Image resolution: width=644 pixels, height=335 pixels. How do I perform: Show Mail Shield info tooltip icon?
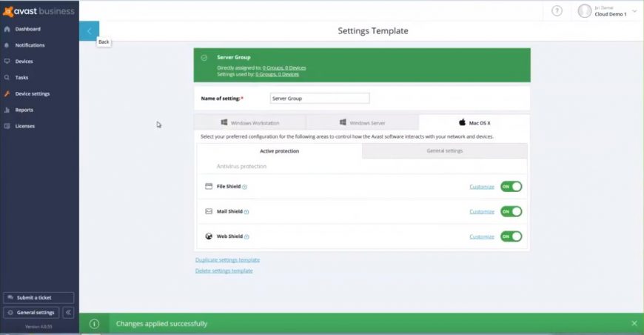pos(246,212)
